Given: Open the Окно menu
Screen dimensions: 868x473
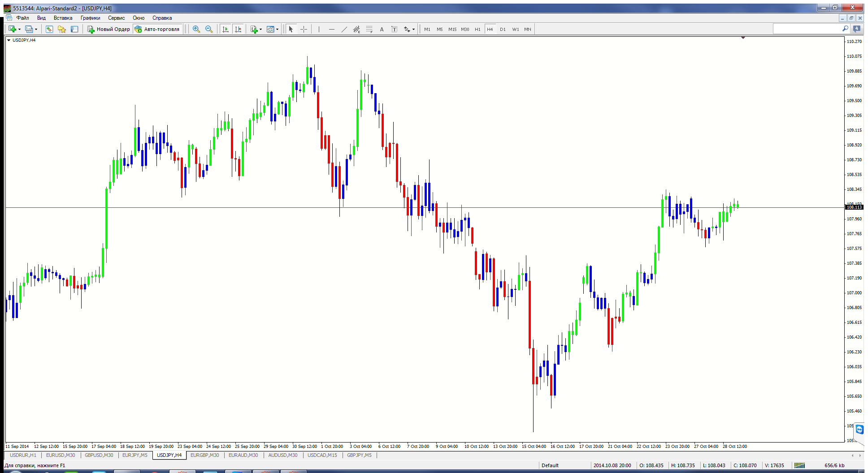Looking at the screenshot, I should point(139,18).
